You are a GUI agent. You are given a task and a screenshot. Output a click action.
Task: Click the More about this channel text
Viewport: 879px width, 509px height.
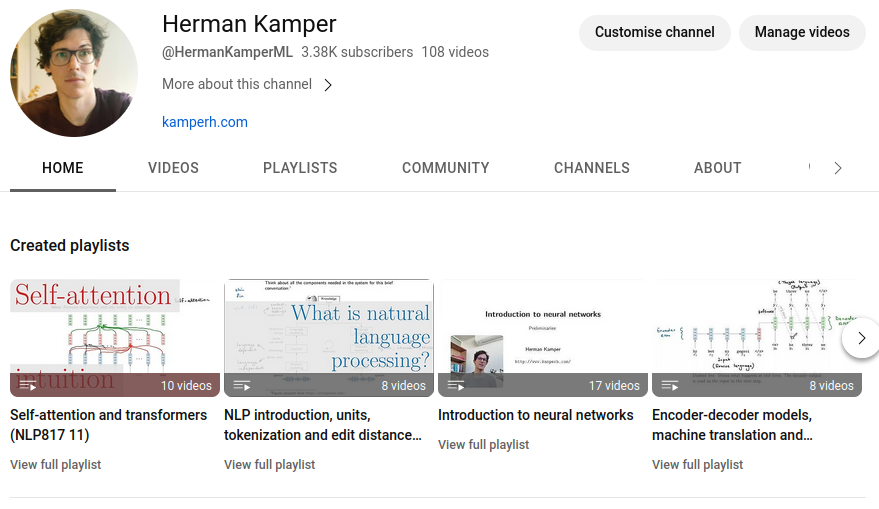[237, 84]
